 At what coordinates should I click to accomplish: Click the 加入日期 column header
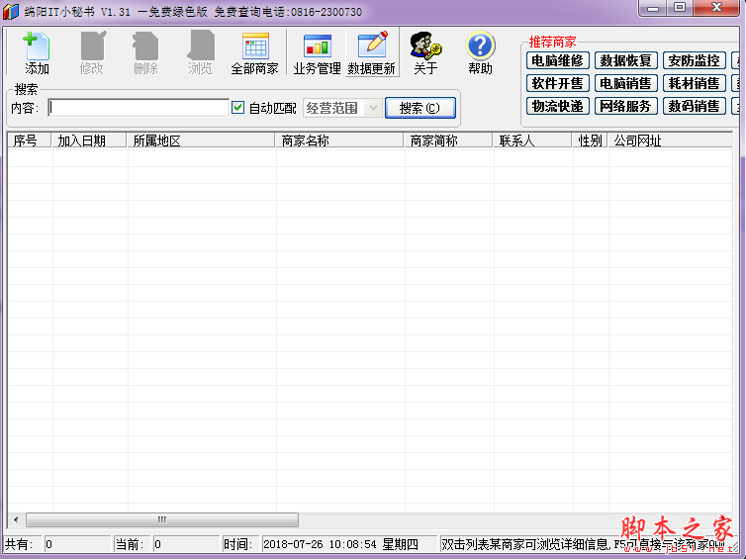click(89, 140)
